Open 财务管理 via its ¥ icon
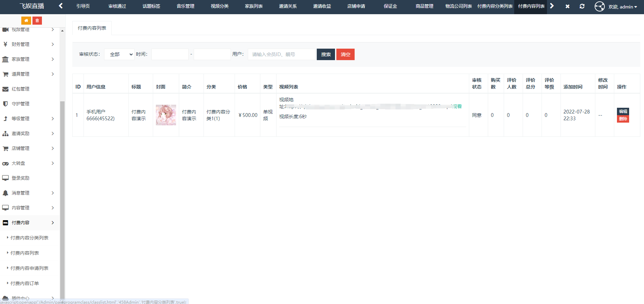644x304 pixels. point(5,44)
